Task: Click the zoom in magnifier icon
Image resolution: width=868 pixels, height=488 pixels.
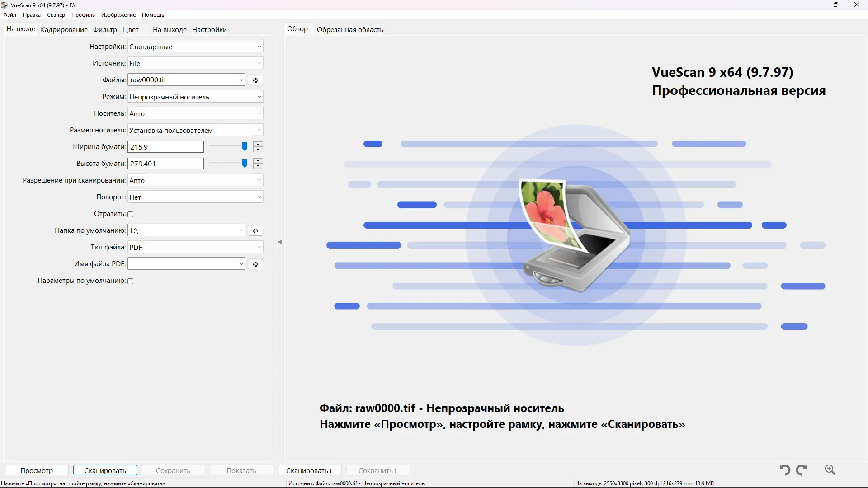Action: point(830,470)
